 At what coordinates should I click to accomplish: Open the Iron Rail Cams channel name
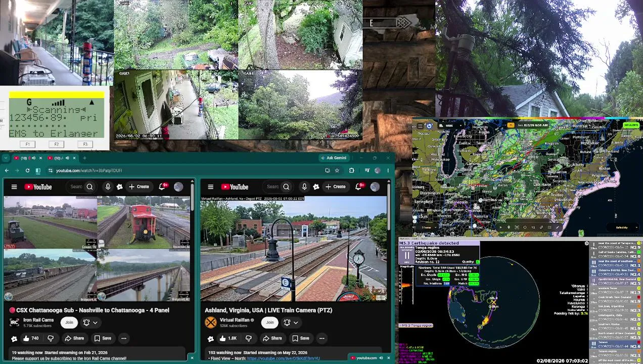click(38, 320)
